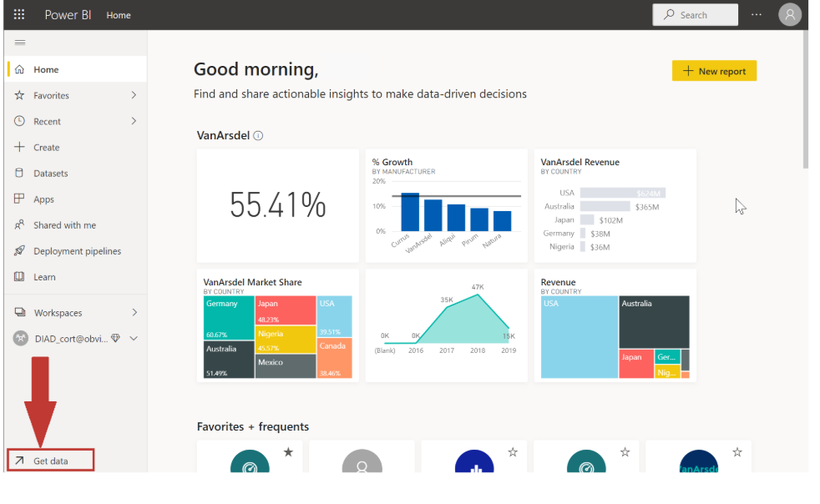
Task: Select Apps in the navigation pane
Action: coord(43,199)
